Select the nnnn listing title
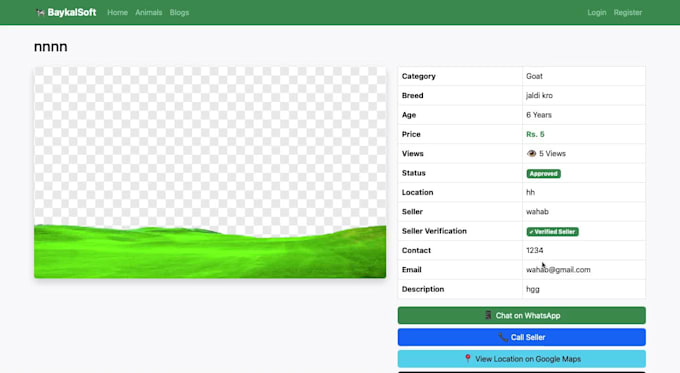680x373 pixels. pyautogui.click(x=51, y=47)
